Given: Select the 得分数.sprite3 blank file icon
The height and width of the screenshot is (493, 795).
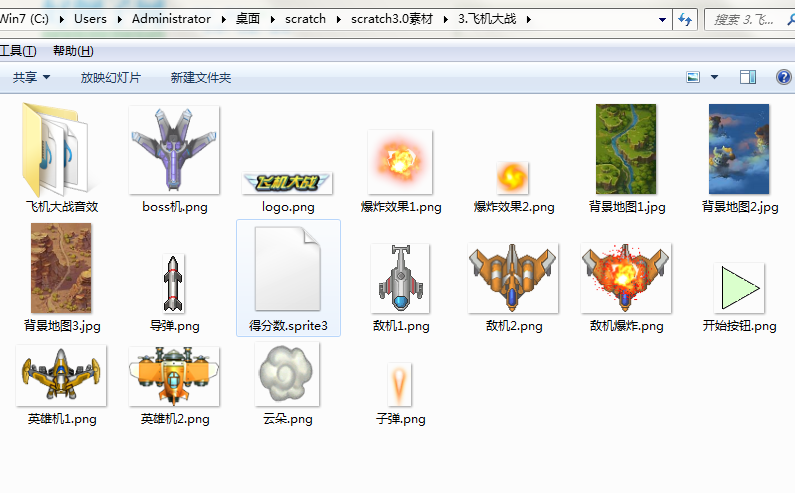Looking at the screenshot, I should (288, 269).
